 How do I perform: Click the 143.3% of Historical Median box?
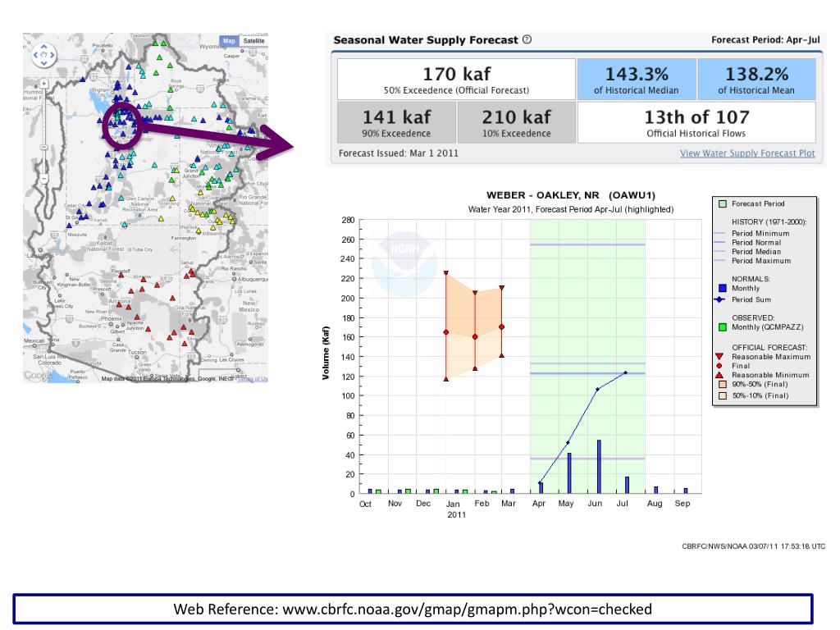636,80
